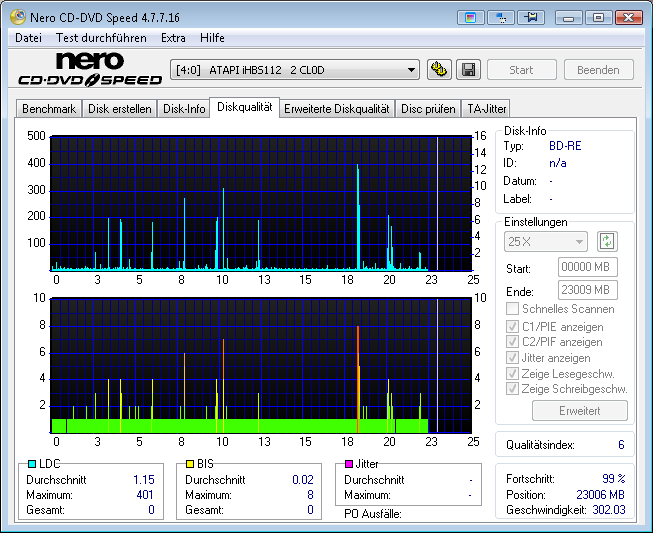Open the ATAPI iHBS112 drive selector dropdown

pyautogui.click(x=295, y=70)
